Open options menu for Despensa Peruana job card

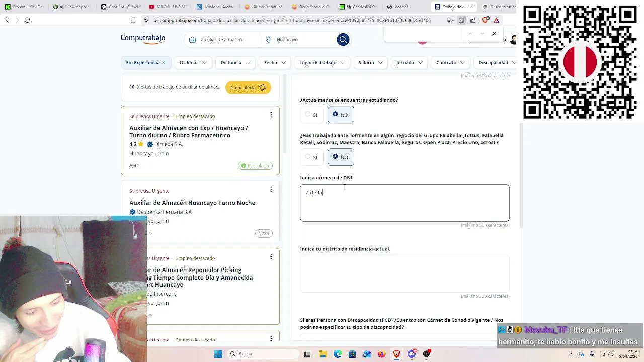pyautogui.click(x=271, y=189)
